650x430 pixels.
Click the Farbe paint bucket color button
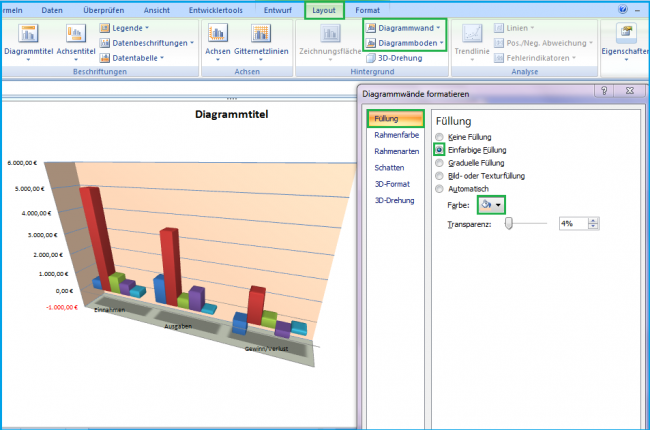tap(486, 205)
